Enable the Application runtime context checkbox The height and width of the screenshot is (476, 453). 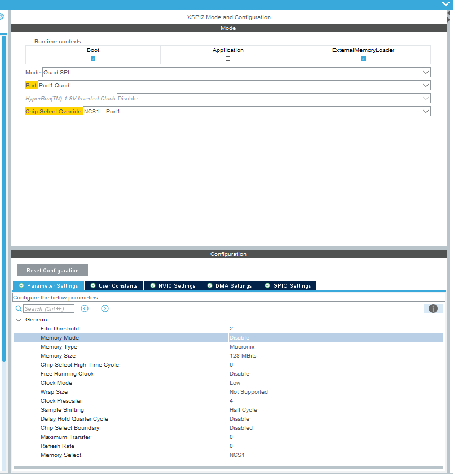click(x=228, y=59)
